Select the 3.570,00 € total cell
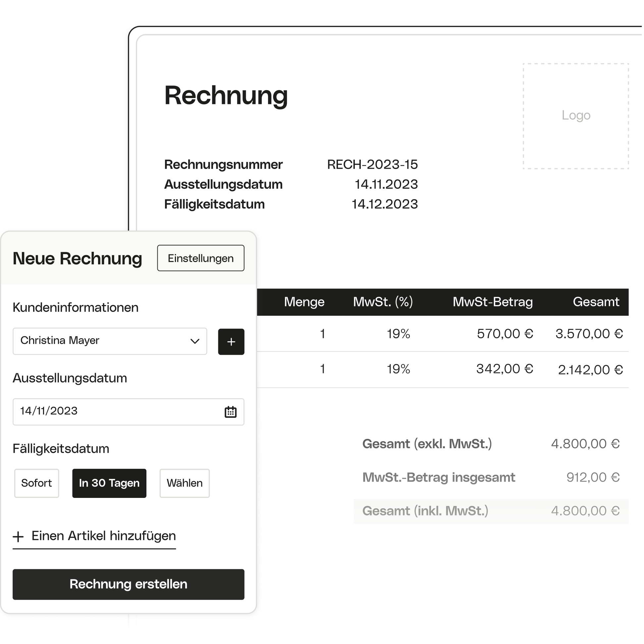 pos(589,333)
